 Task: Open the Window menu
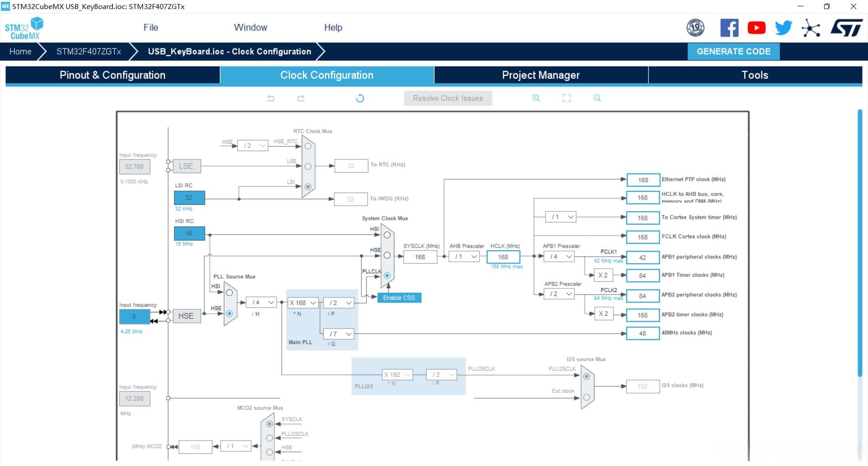click(x=250, y=28)
